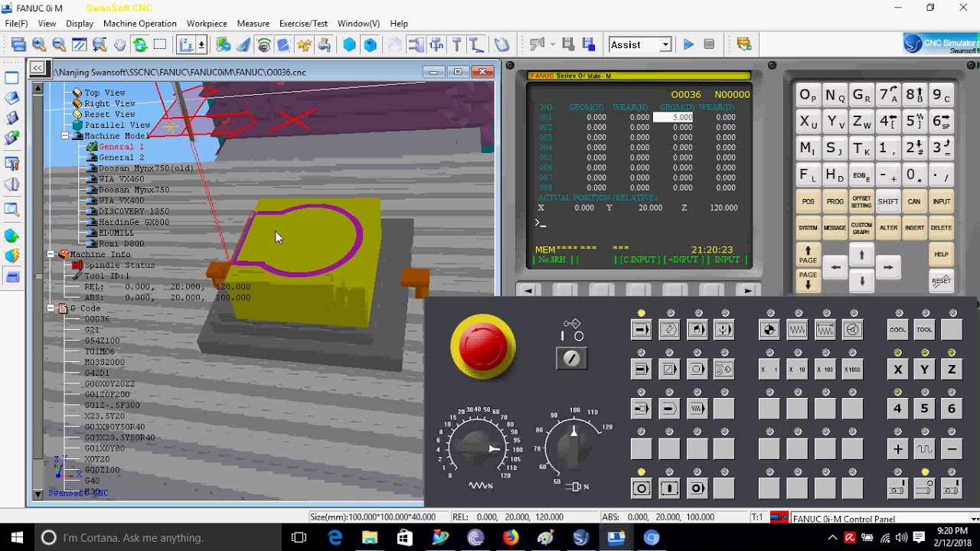Click the CRT left soft-key arrow
The height and width of the screenshot is (551, 980).
(528, 290)
